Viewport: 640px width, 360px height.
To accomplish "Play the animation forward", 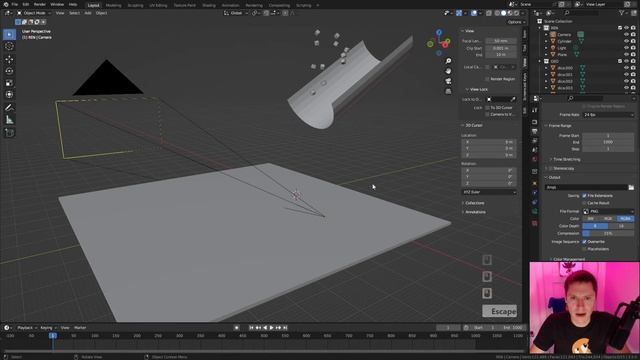I will (x=271, y=328).
